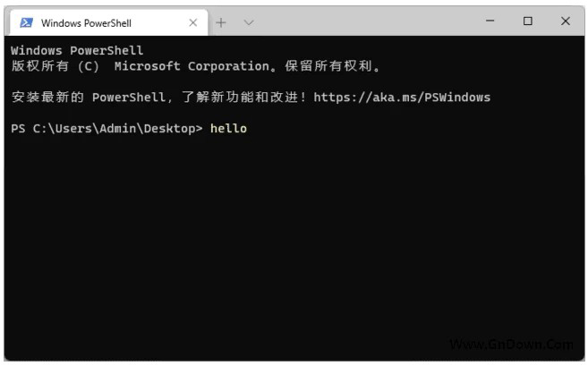Click the "版权所有 (C)" text
Viewport: 588px width, 366px height.
[55, 66]
